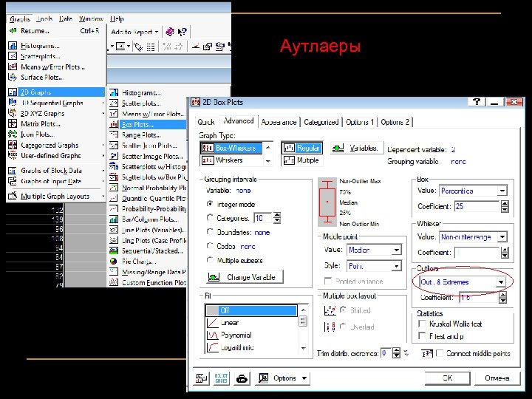Click Box Plots icon in submenu
The width and height of the screenshot is (532, 399).
114,125
